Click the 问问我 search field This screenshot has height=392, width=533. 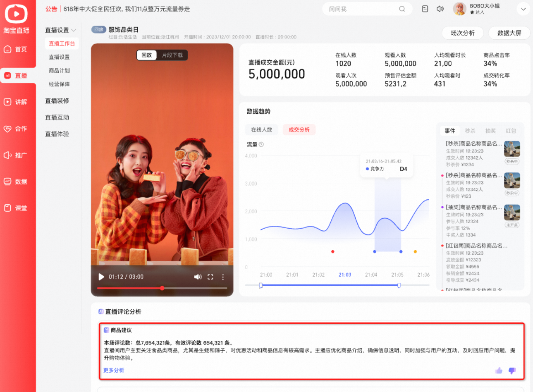pyautogui.click(x=367, y=9)
